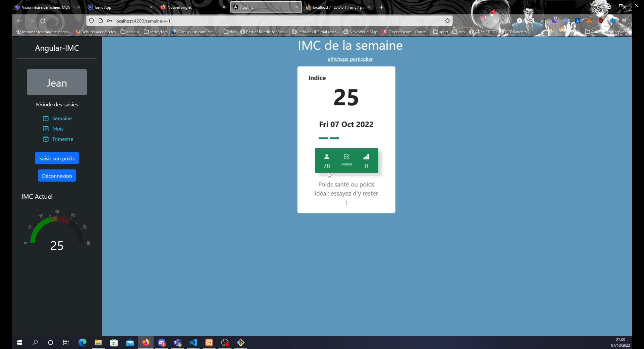Open the Mois period view
This screenshot has height=349, width=644.
[x=58, y=129]
